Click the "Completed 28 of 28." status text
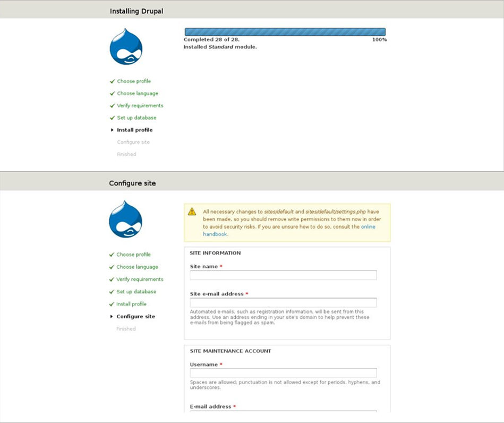 click(211, 39)
